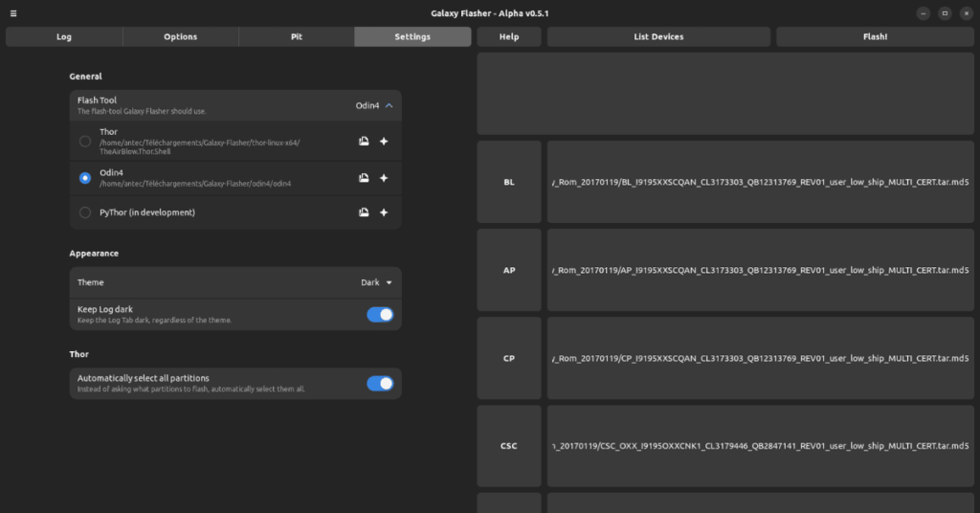Click the sparkle icon in the Thor row
This screenshot has width=980, height=513.
pyautogui.click(x=384, y=142)
